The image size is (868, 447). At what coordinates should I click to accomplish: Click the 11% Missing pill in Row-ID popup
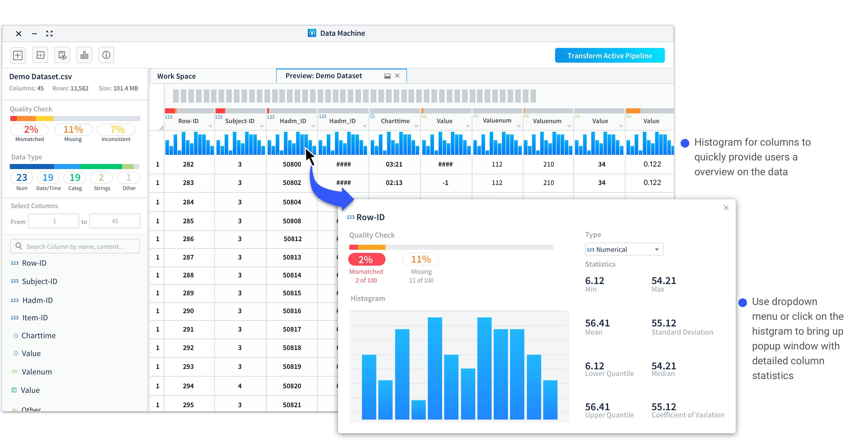420,259
